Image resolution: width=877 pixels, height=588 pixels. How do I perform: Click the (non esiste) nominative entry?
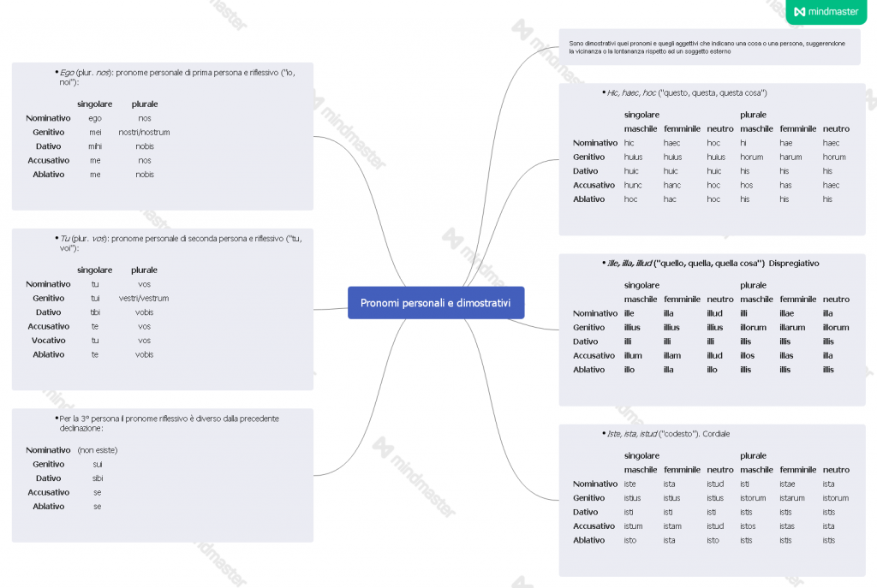click(x=98, y=450)
